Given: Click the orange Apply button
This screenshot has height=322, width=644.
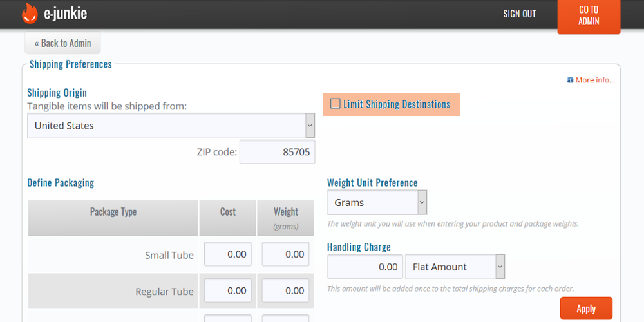Looking at the screenshot, I should 585,308.
